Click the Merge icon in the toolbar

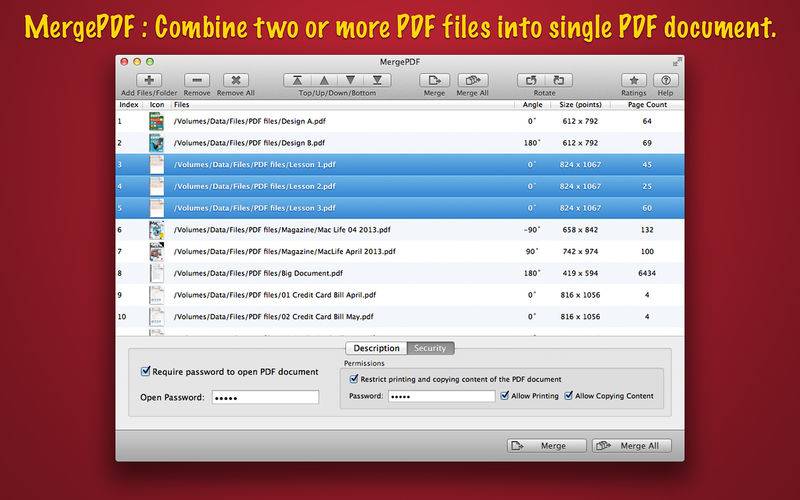[434, 80]
